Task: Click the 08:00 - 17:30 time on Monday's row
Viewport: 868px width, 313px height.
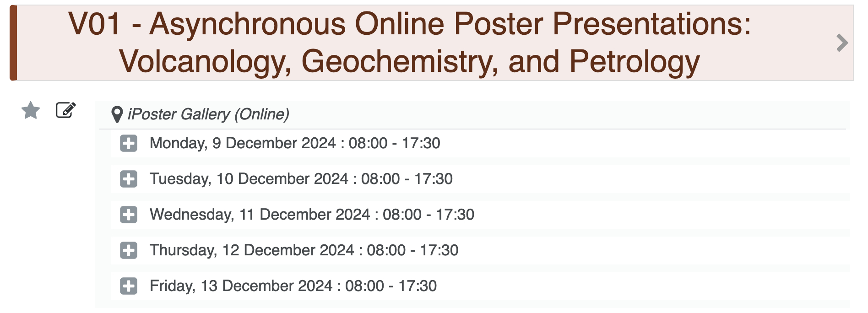Action: click(394, 143)
